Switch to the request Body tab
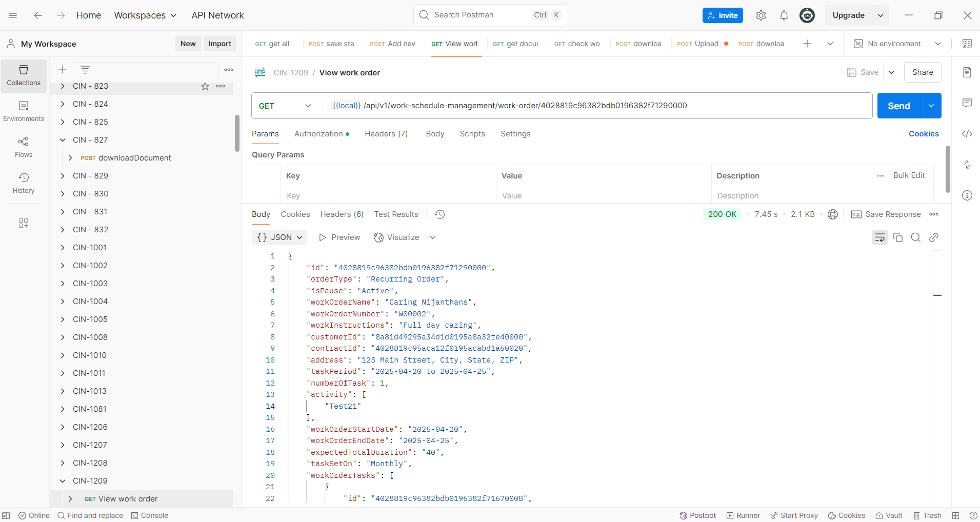980x522 pixels. [x=435, y=134]
